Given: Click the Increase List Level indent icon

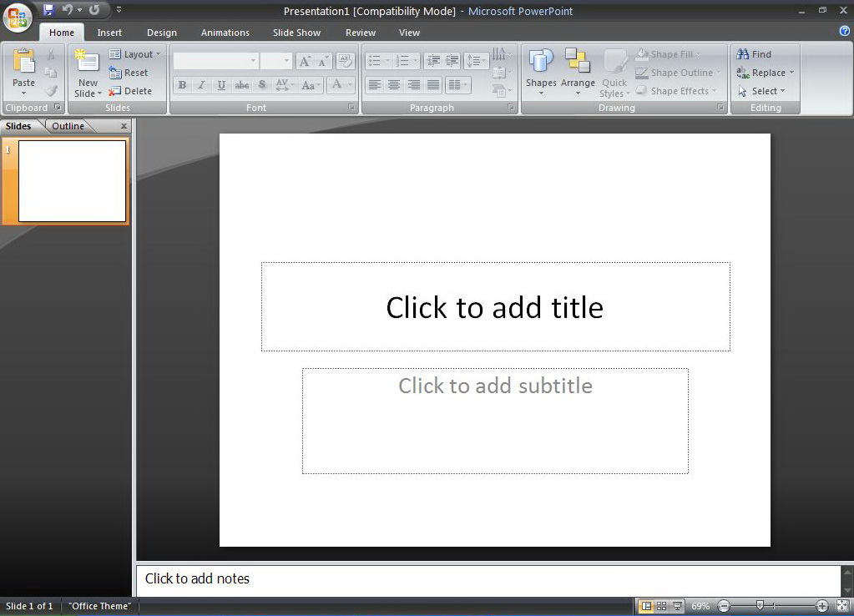Looking at the screenshot, I should click(452, 61).
